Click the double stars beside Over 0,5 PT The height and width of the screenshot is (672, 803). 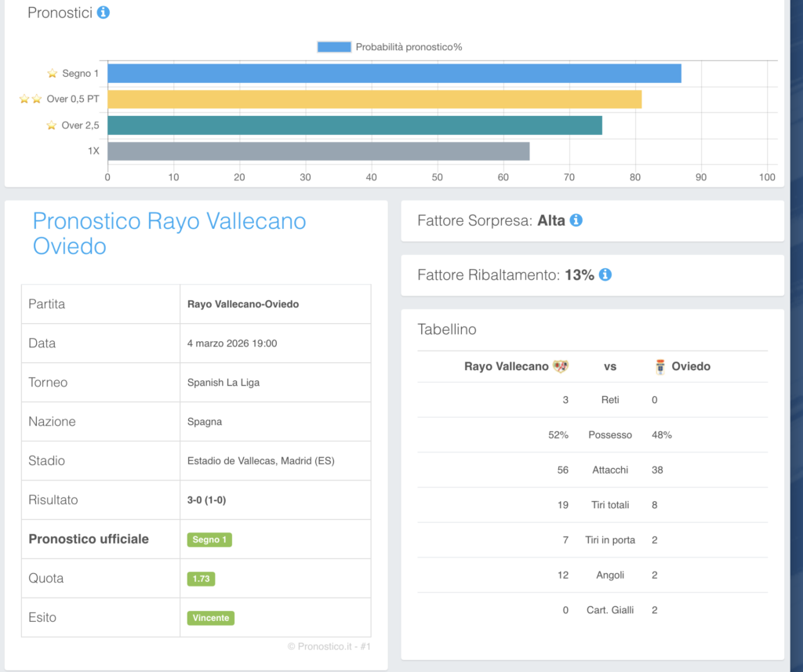tap(31, 100)
